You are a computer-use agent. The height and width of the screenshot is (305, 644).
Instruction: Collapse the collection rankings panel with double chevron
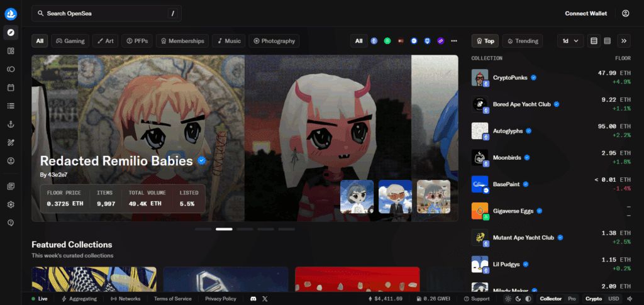624,41
